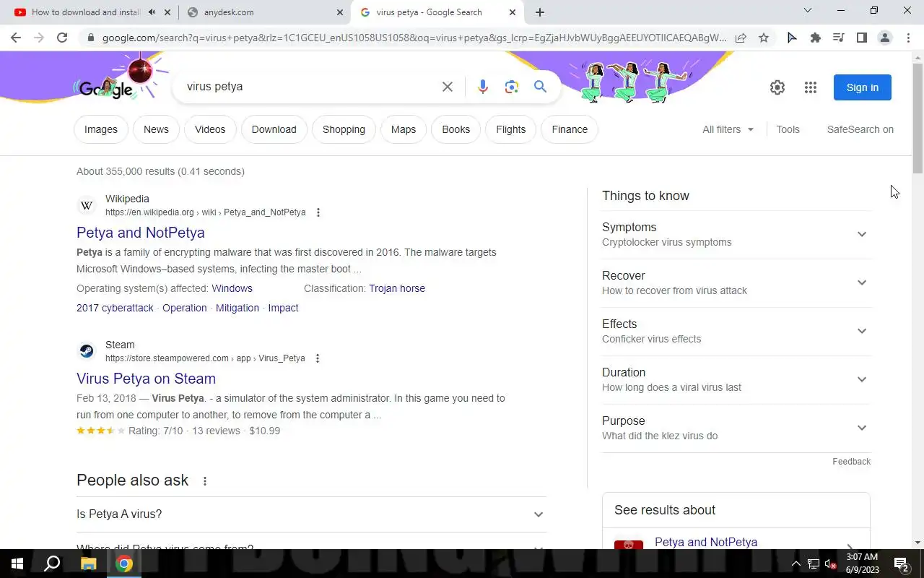This screenshot has width=924, height=578.
Task: Open more options for Steam result
Action: point(318,358)
